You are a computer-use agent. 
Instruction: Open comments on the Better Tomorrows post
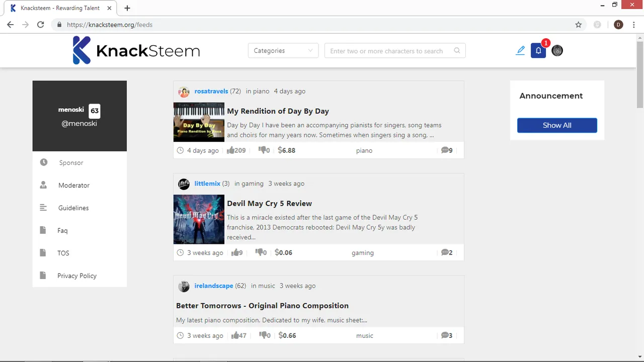(x=445, y=335)
